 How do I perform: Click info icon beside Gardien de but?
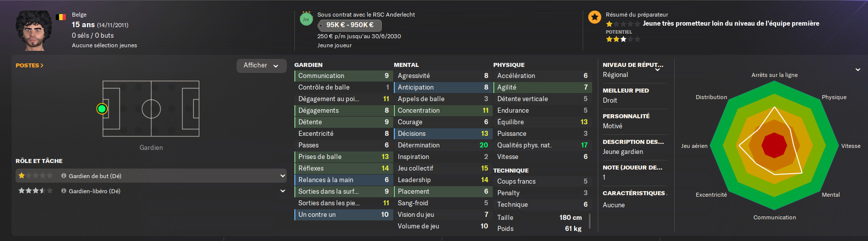64,176
